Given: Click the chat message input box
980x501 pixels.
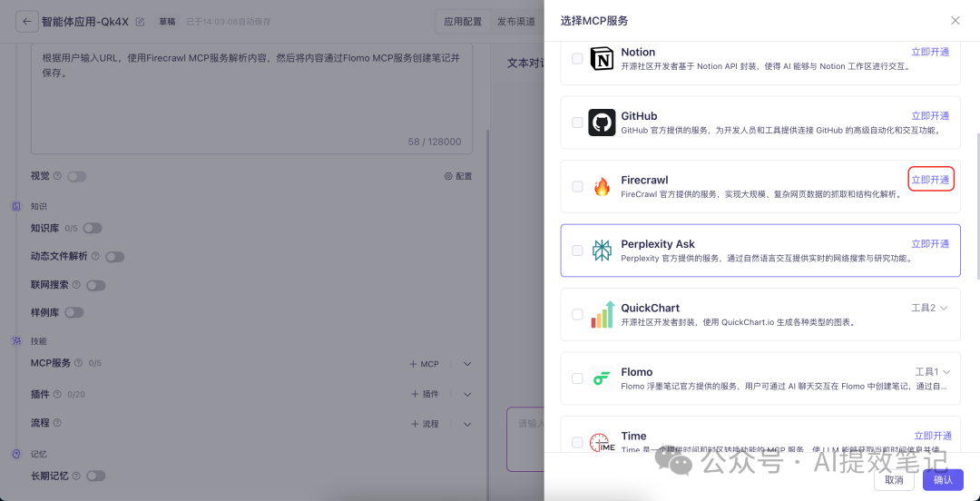Looking at the screenshot, I should (525, 439).
